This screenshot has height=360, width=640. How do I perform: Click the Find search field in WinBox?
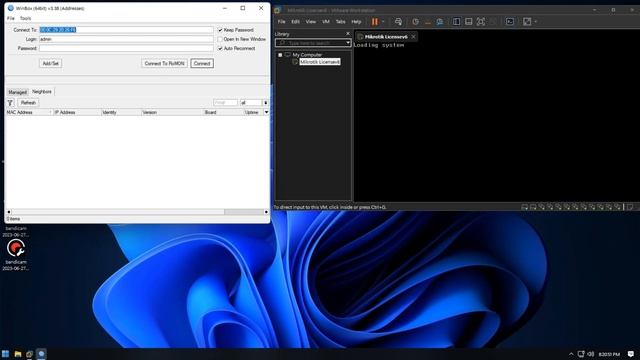[225, 102]
